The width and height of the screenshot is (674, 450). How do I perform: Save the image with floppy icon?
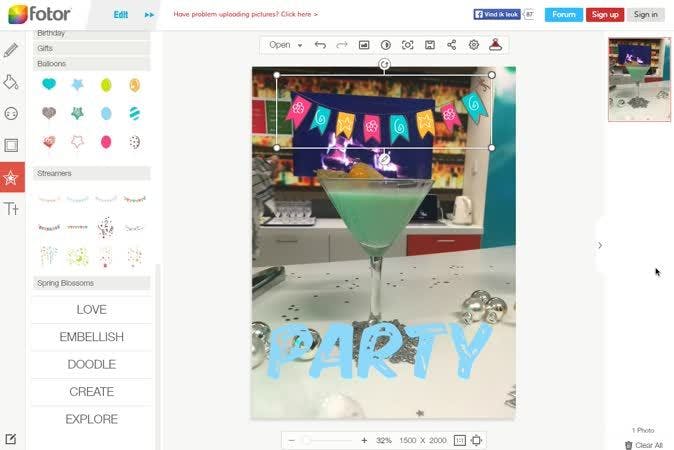pos(429,45)
